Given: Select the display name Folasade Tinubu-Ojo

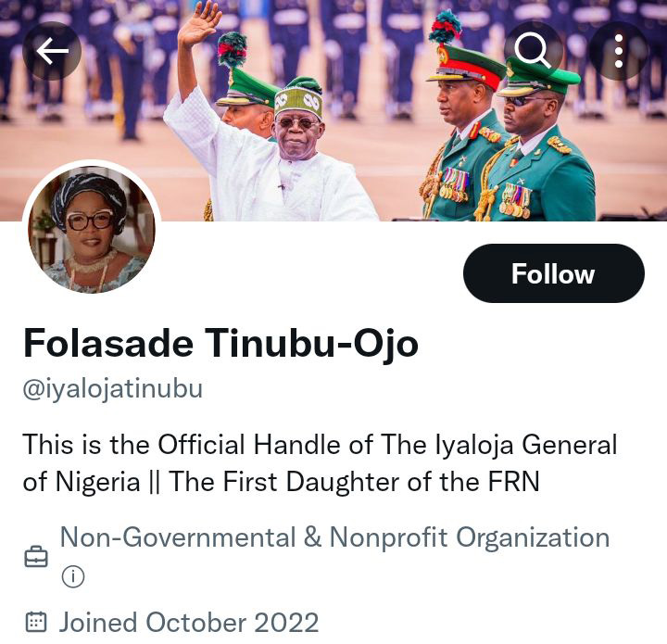Looking at the screenshot, I should pyautogui.click(x=220, y=344).
